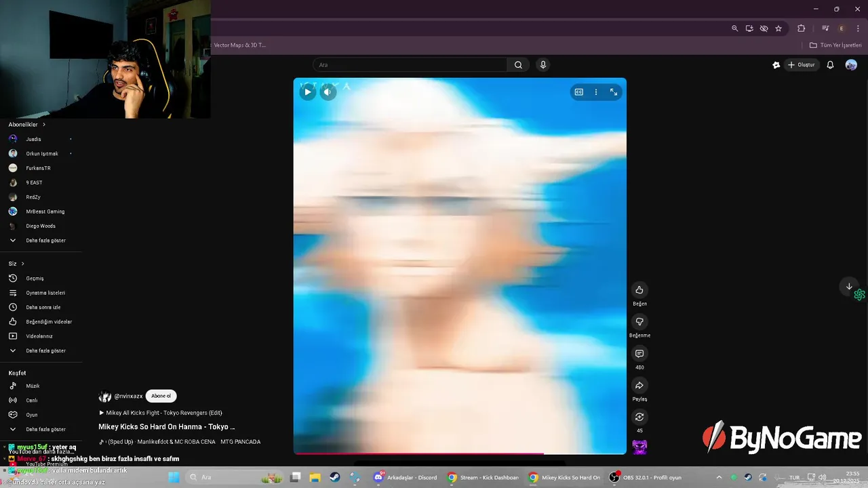868x488 pixels.
Task: Click the YouTube search magnifier button
Action: coord(518,65)
